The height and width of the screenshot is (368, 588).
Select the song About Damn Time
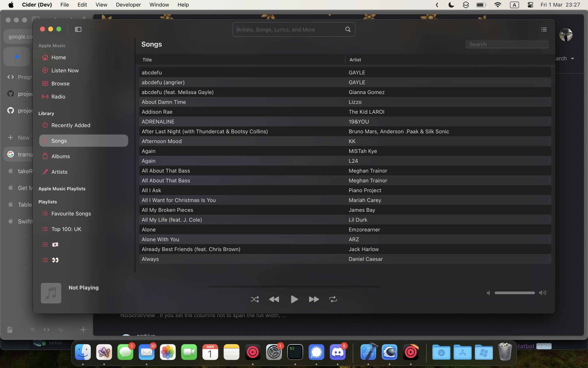coord(345,102)
